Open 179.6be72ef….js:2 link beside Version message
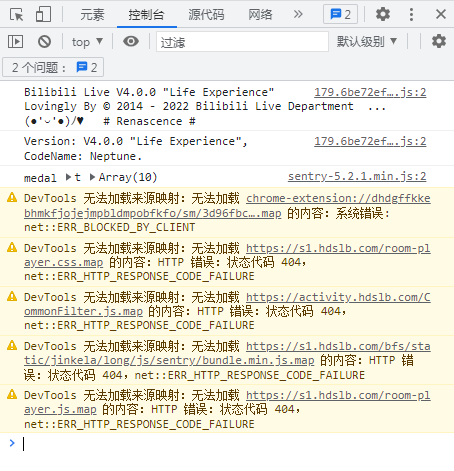This screenshot has width=454, height=471. [x=370, y=141]
